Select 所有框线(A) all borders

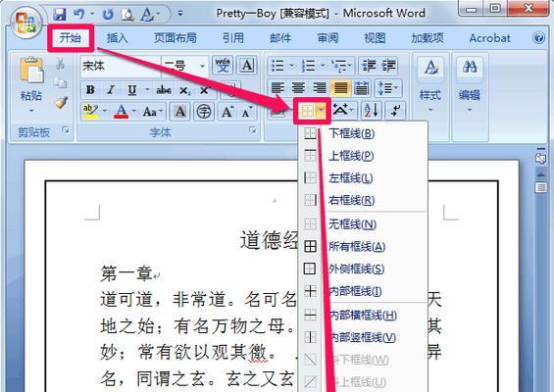pyautogui.click(x=363, y=246)
